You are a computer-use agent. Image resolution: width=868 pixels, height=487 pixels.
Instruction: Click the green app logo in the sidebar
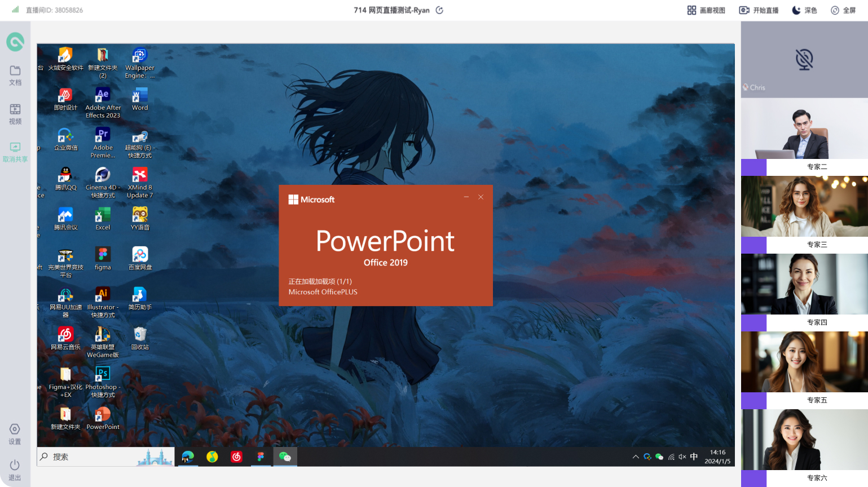[x=15, y=42]
